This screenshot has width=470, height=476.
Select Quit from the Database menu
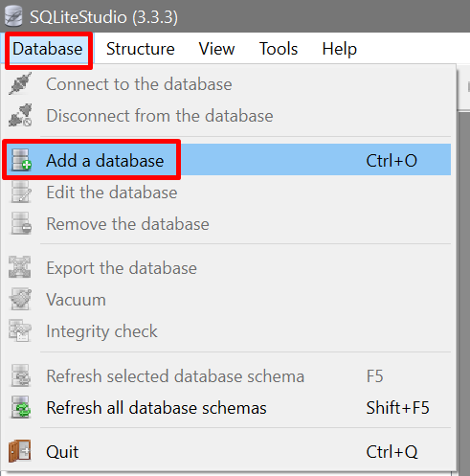pos(227,451)
